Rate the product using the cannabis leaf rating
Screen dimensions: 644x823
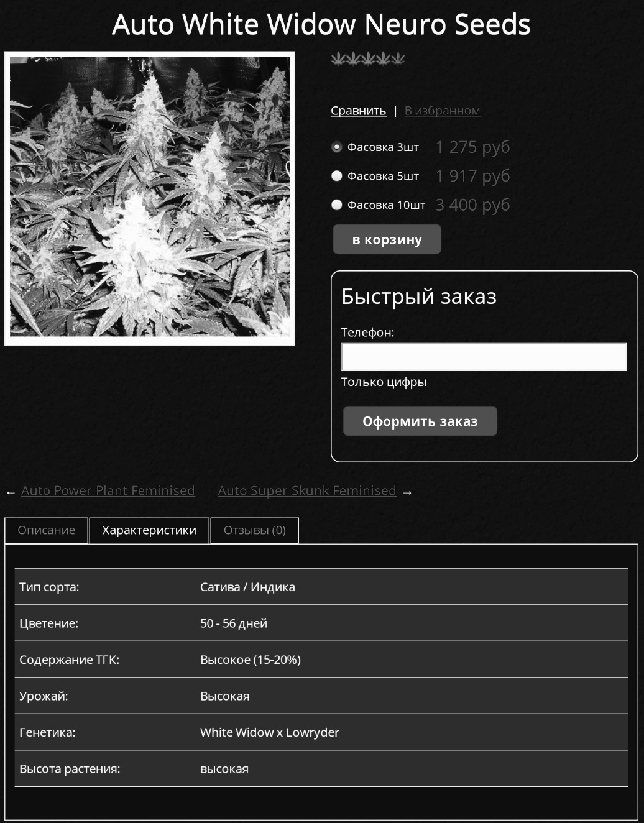click(x=368, y=58)
